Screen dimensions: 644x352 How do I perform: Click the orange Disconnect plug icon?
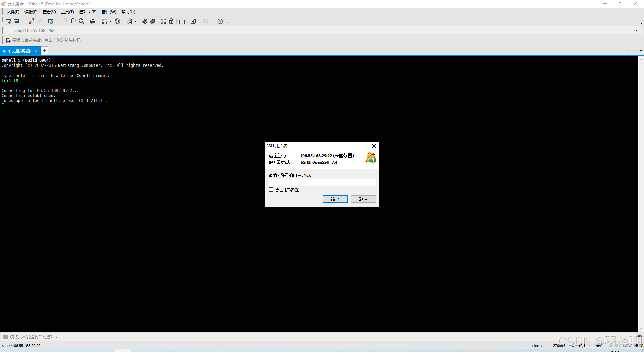32,21
